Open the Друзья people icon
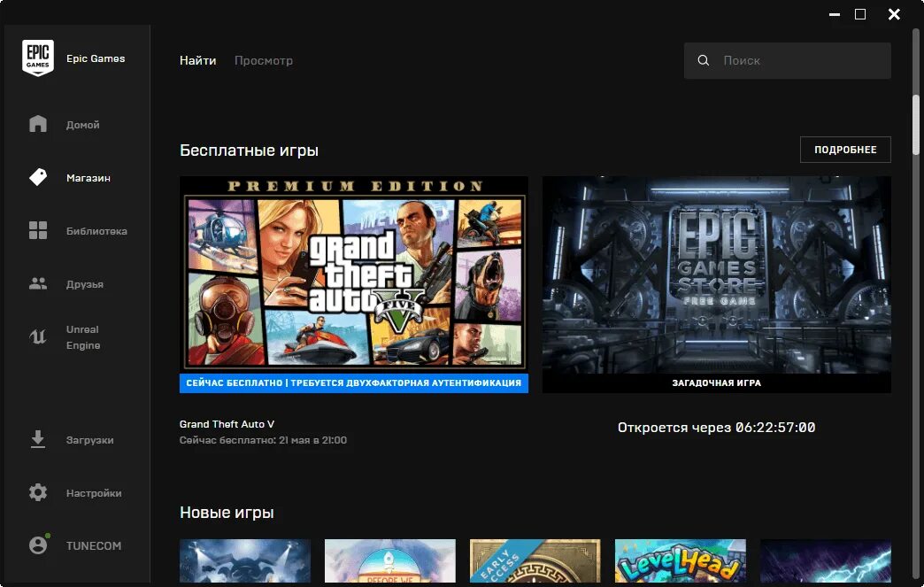The image size is (924, 587). tap(38, 283)
